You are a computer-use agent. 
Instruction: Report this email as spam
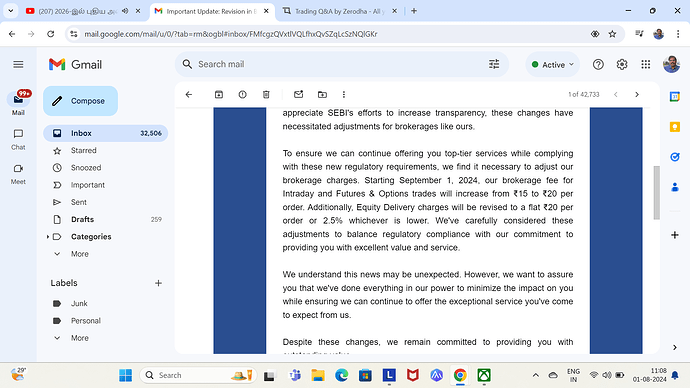(x=242, y=95)
